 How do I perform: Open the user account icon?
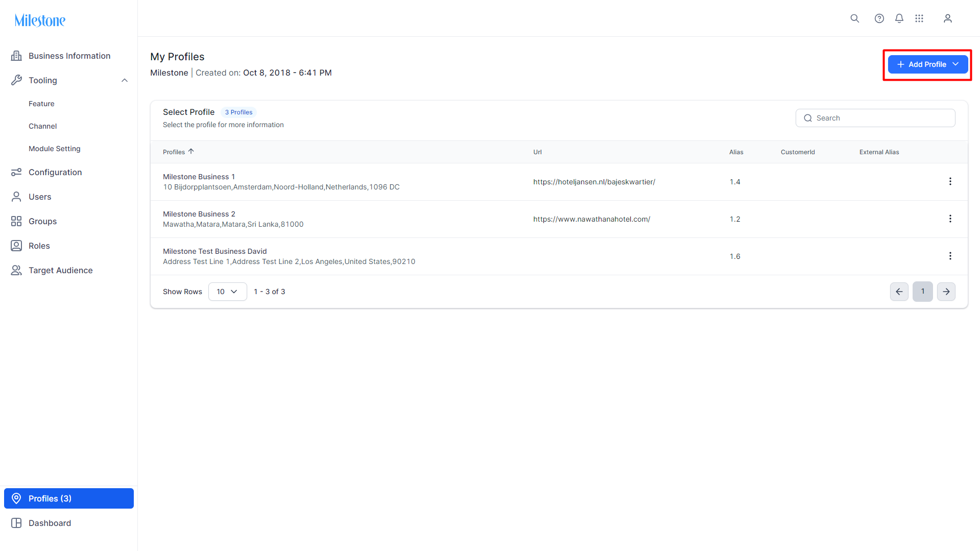[948, 18]
